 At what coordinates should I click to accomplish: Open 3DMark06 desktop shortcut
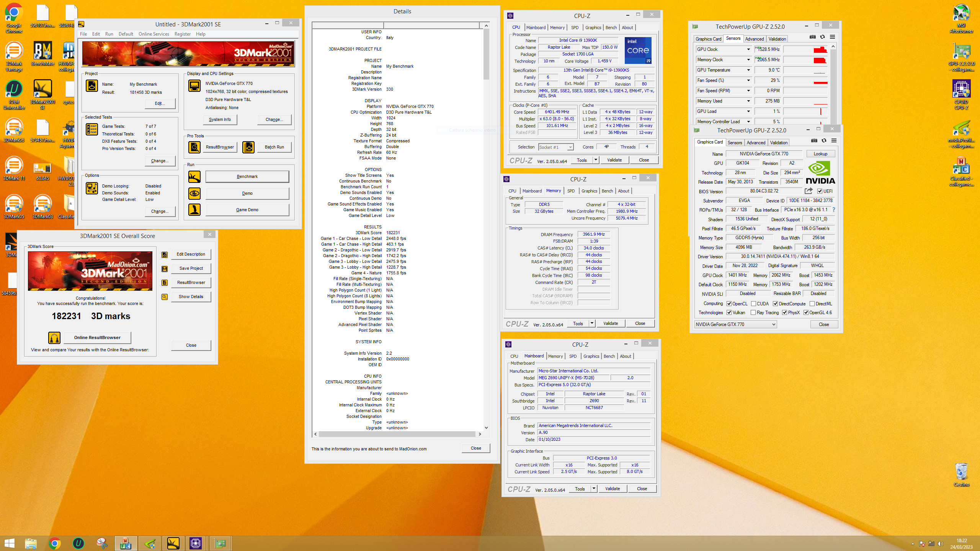point(14,130)
